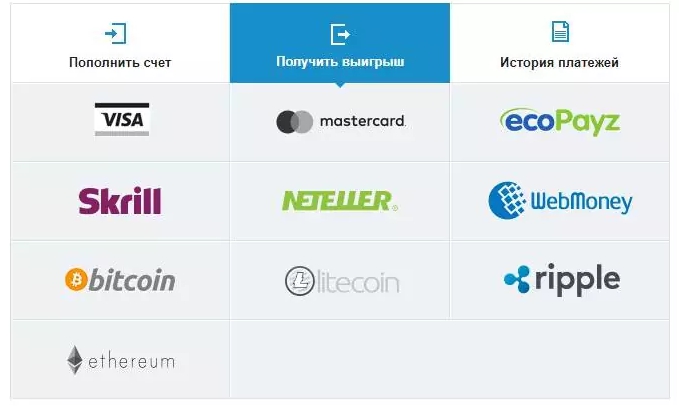Screen dimensions: 679x406
Task: Switch to the Получить выигрыш tab
Action: point(340,43)
